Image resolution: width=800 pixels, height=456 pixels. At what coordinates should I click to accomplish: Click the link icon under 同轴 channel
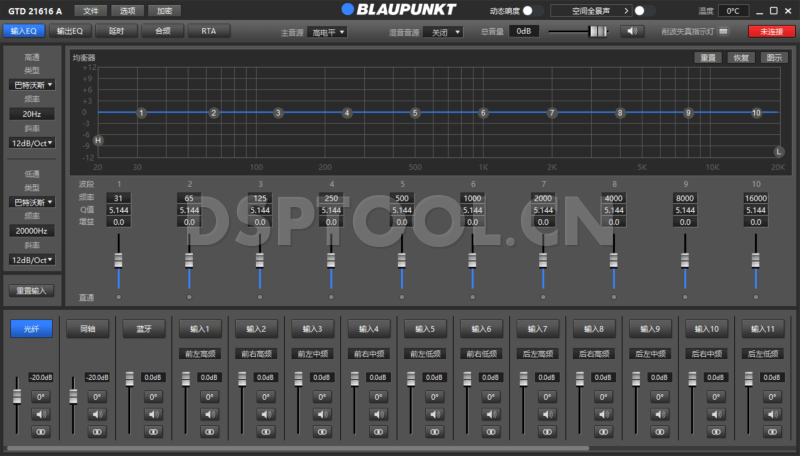pyautogui.click(x=97, y=432)
